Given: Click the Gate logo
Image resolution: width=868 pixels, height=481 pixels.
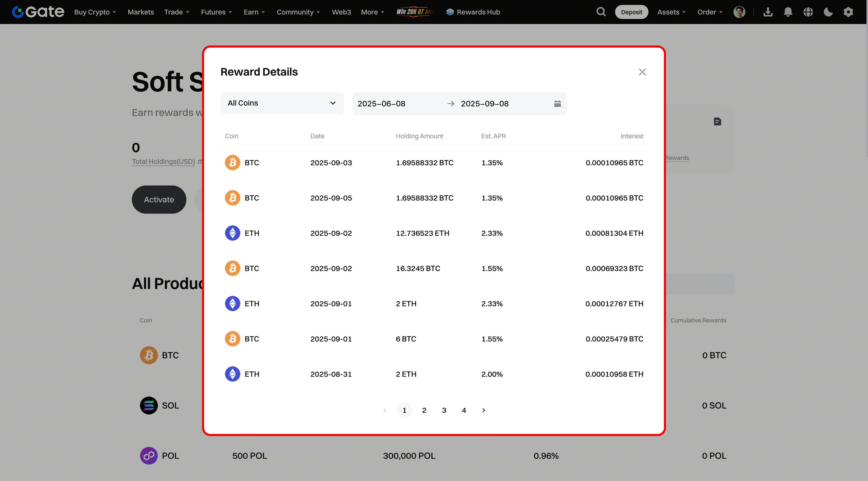Looking at the screenshot, I should click(38, 12).
